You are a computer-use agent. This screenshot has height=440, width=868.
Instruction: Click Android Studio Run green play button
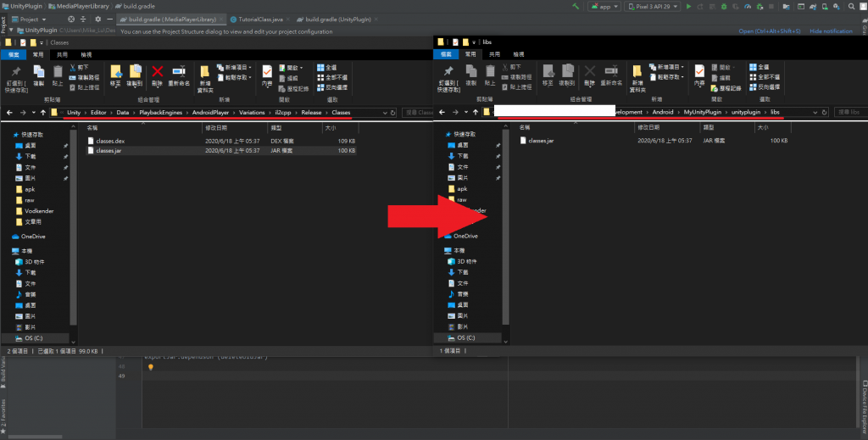(x=688, y=7)
